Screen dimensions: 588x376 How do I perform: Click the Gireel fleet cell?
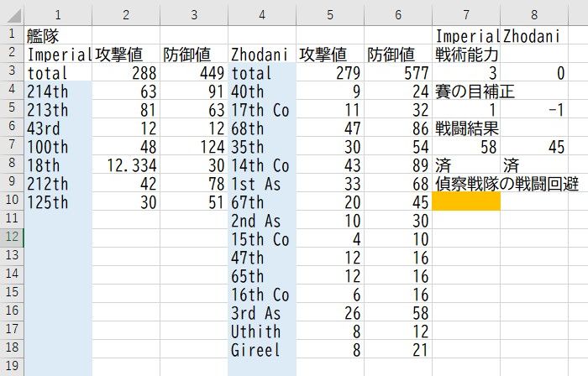[262, 349]
